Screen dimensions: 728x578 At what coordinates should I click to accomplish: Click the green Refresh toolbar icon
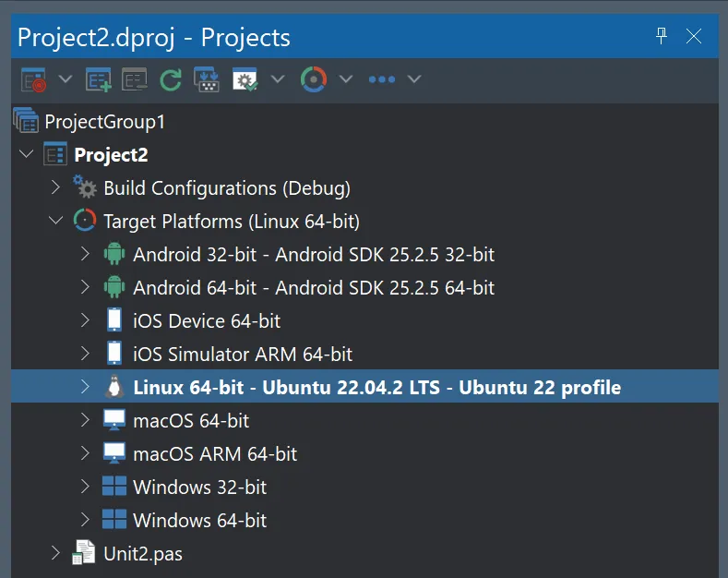(x=171, y=79)
